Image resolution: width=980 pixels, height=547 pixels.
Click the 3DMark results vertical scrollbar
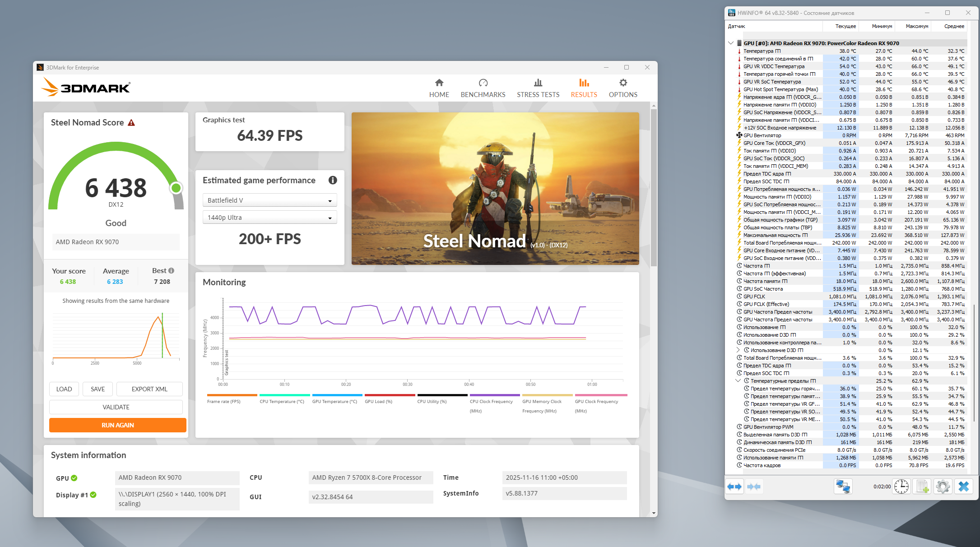tap(654, 187)
